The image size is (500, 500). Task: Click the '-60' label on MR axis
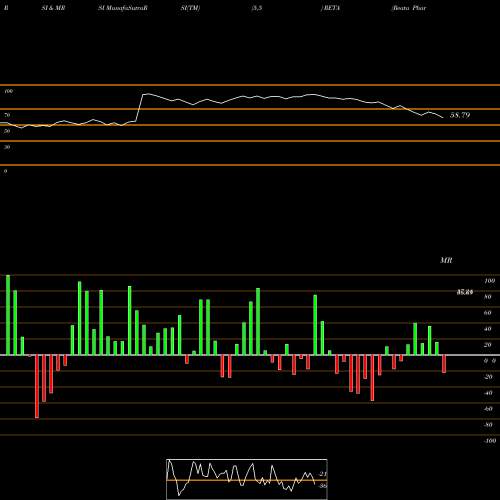[x=488, y=409]
